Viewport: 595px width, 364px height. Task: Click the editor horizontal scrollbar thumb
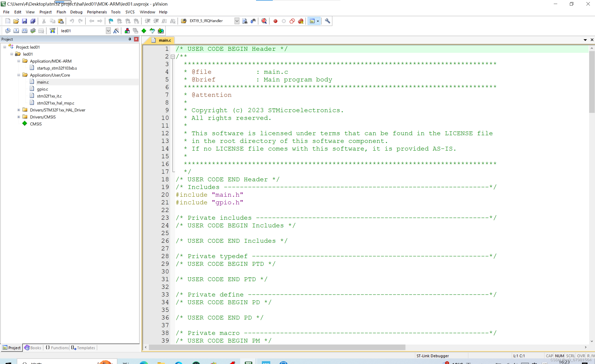point(277,347)
